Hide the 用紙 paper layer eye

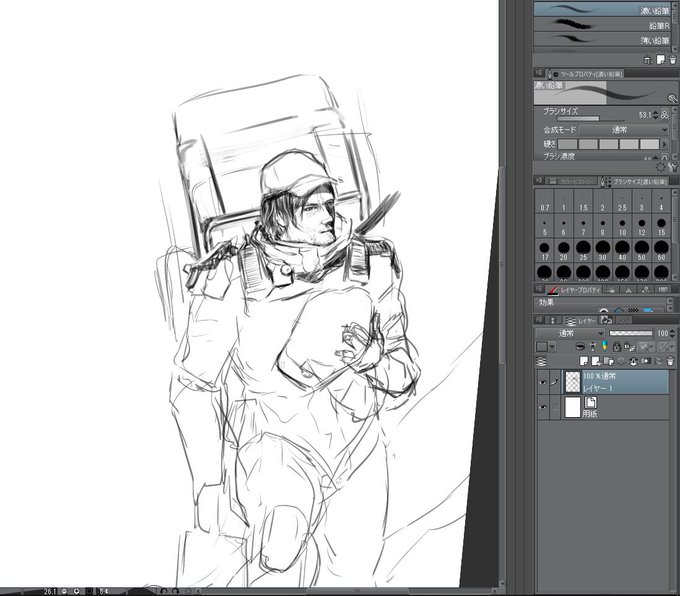pyautogui.click(x=543, y=408)
